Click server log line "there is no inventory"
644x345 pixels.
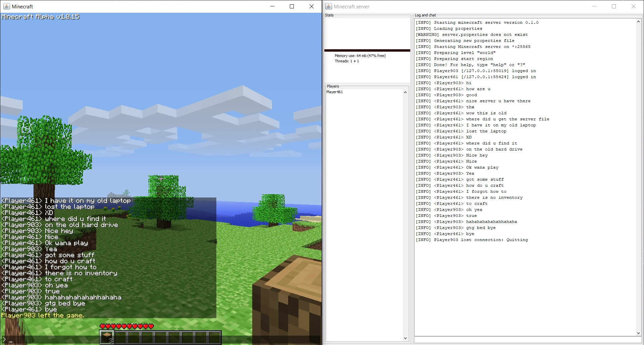click(x=469, y=197)
